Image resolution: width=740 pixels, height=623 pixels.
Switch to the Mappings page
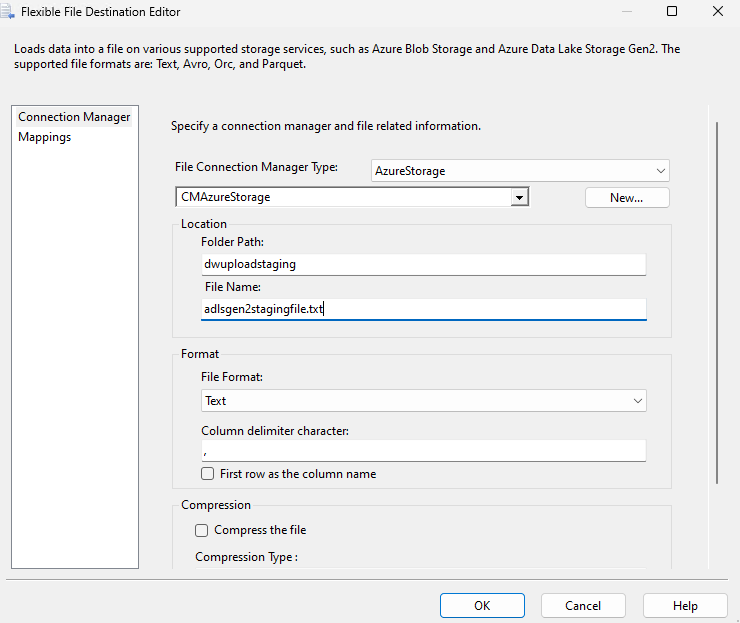(x=45, y=137)
